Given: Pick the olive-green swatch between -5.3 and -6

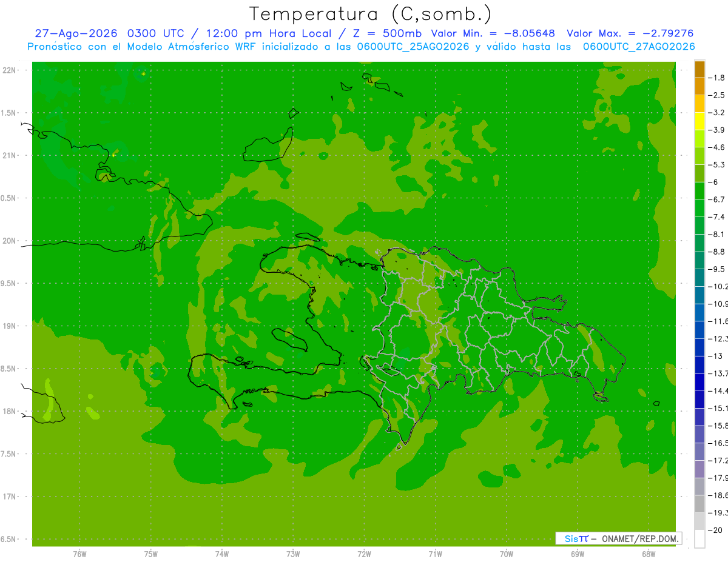Looking at the screenshot, I should (x=699, y=173).
